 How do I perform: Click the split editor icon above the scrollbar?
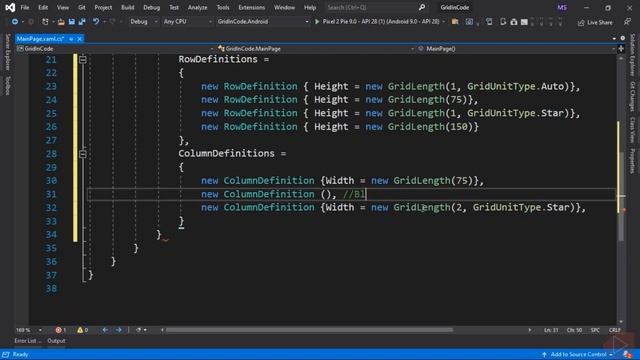pyautogui.click(x=621, y=49)
